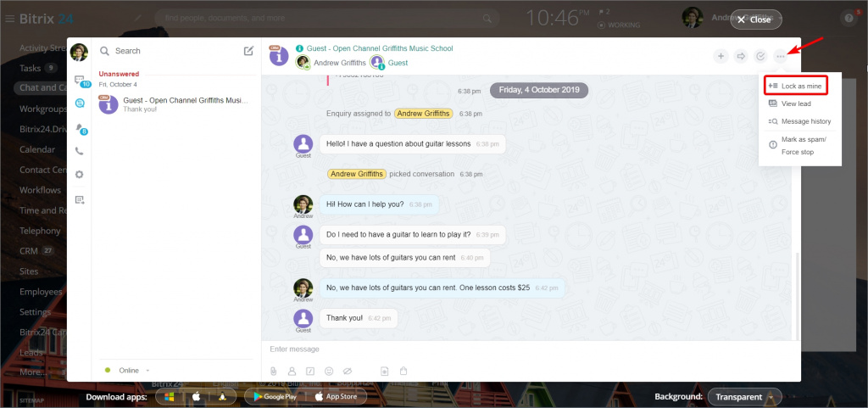This screenshot has height=408, width=868.
Task: Click the crossed-eye hidden mode icon
Action: 348,371
